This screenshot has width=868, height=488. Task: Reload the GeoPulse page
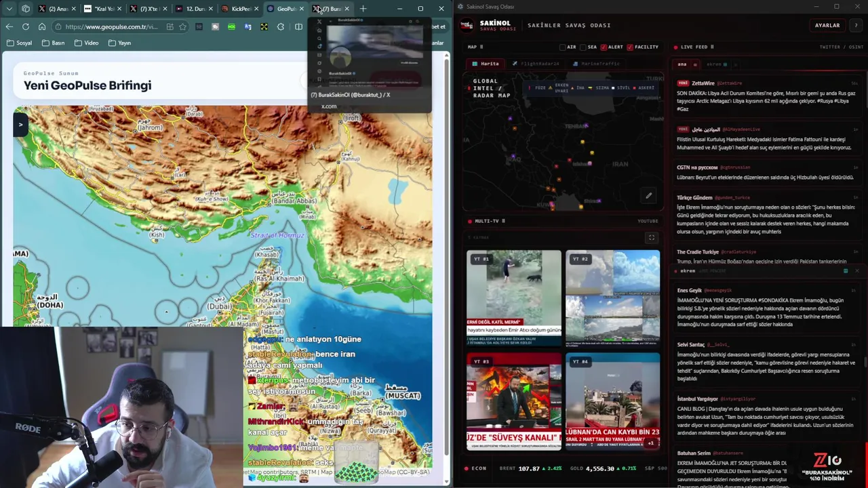point(26,26)
